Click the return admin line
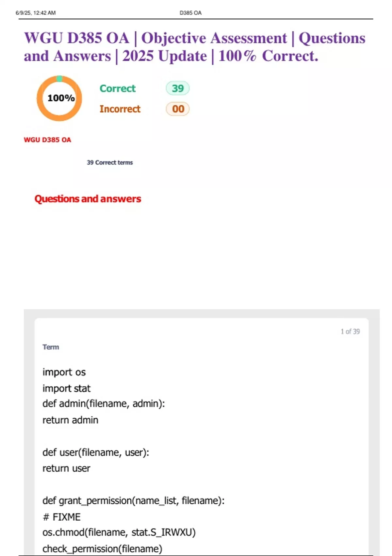The height and width of the screenshot is (556, 392). tap(70, 420)
